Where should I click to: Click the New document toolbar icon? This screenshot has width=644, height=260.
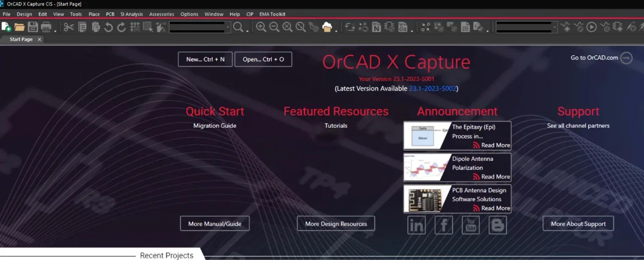[x=6, y=27]
